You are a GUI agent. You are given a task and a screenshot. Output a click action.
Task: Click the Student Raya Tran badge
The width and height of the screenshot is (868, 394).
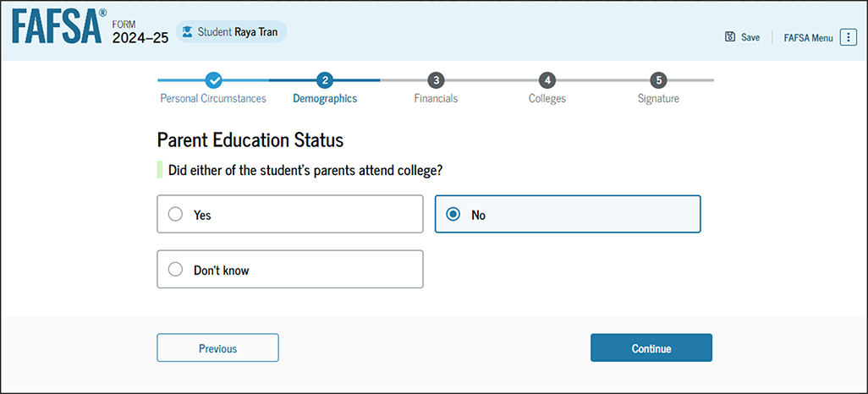[x=232, y=32]
